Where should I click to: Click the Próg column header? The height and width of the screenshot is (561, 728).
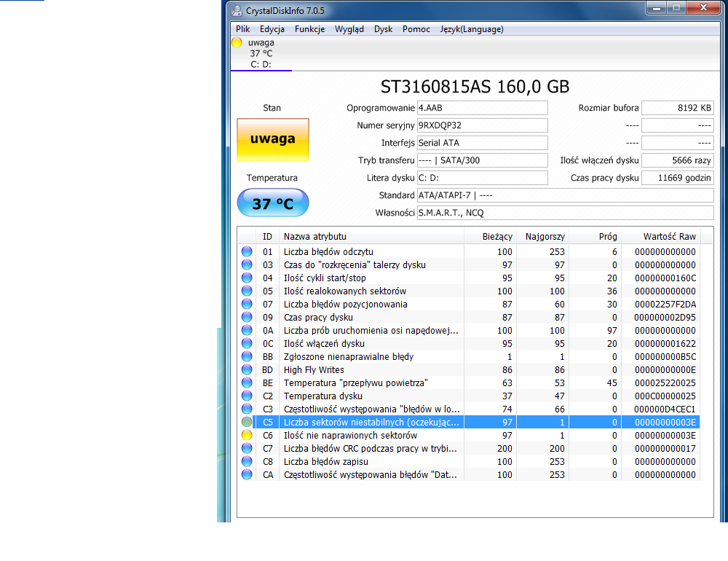tap(596, 237)
